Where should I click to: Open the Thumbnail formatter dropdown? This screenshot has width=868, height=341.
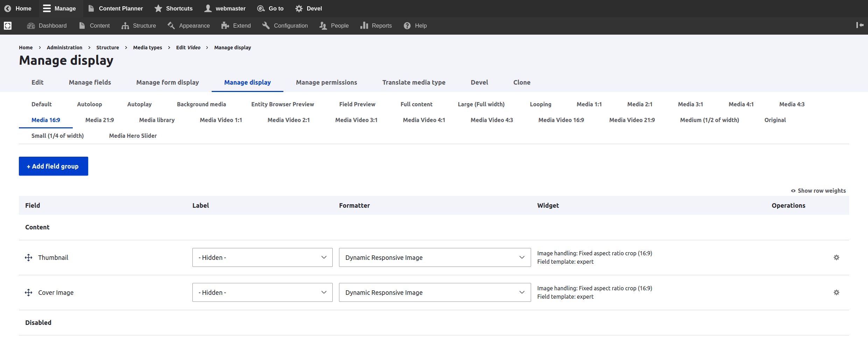click(435, 257)
